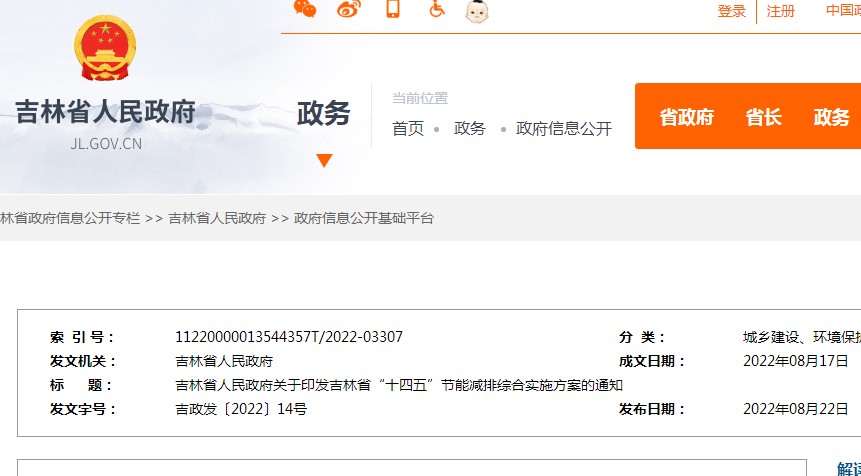
Task: Click the 成文日期 label
Action: click(653, 361)
